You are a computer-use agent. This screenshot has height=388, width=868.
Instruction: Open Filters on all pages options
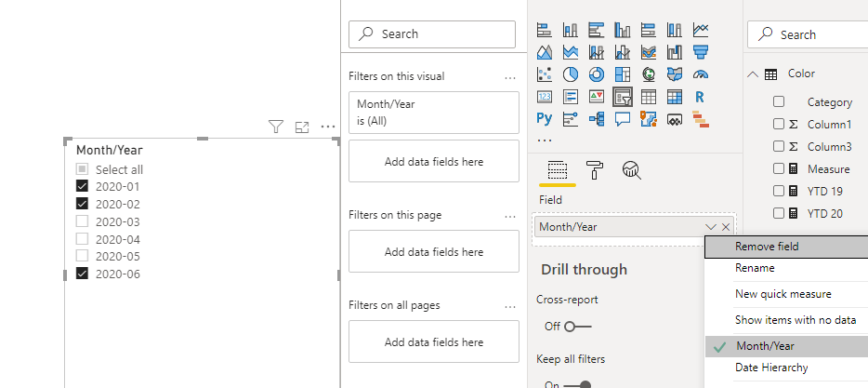pyautogui.click(x=510, y=306)
